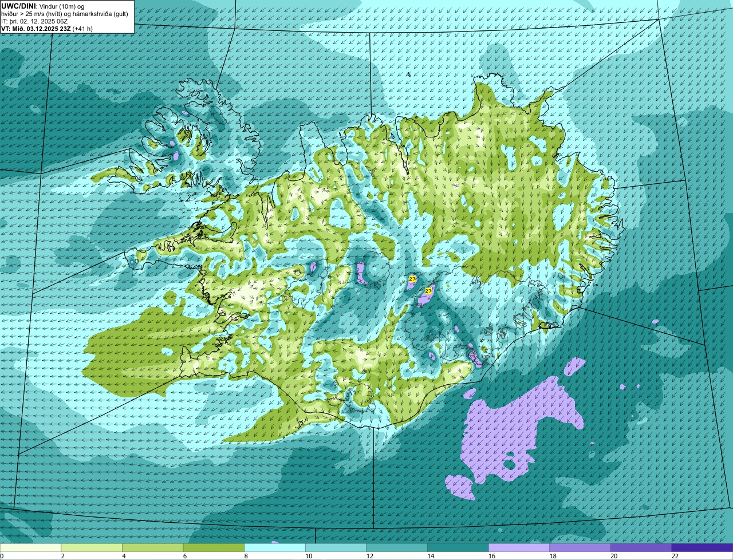Screen dimensions: 733x560
Task: Select the 16–18 m/s light purple swatch
Action: tap(519, 547)
